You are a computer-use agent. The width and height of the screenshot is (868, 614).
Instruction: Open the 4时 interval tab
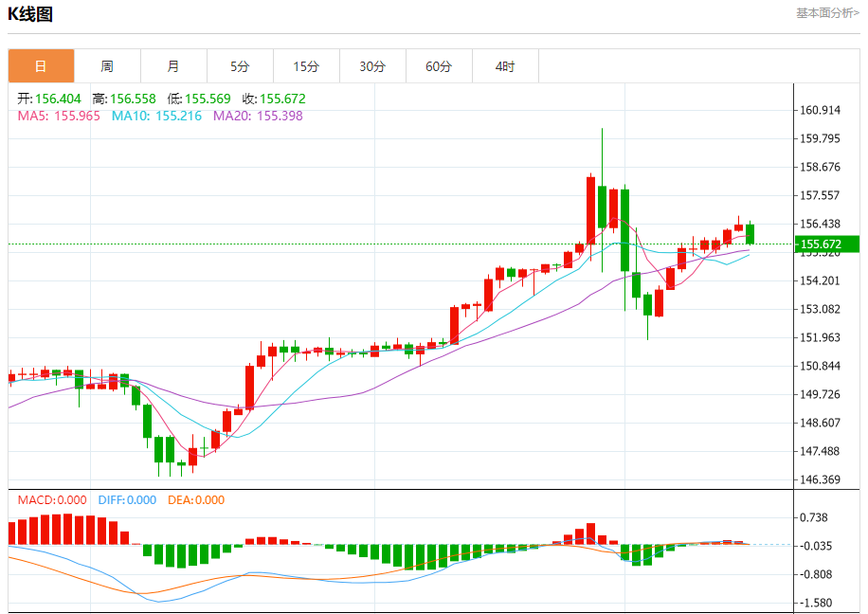[505, 66]
